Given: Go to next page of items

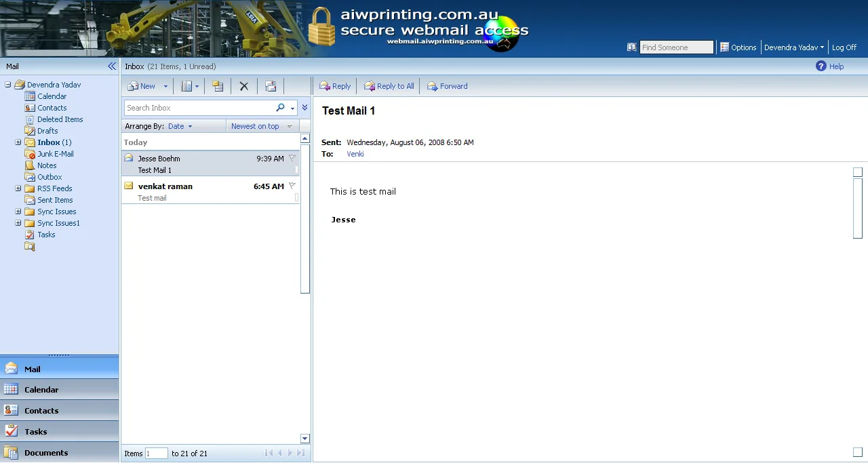Looking at the screenshot, I should click(x=290, y=453).
